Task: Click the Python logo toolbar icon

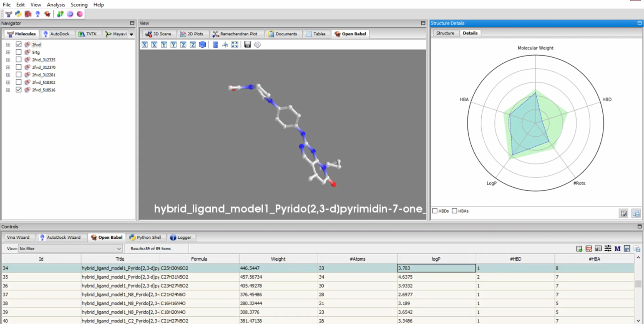Action: [x=18, y=14]
